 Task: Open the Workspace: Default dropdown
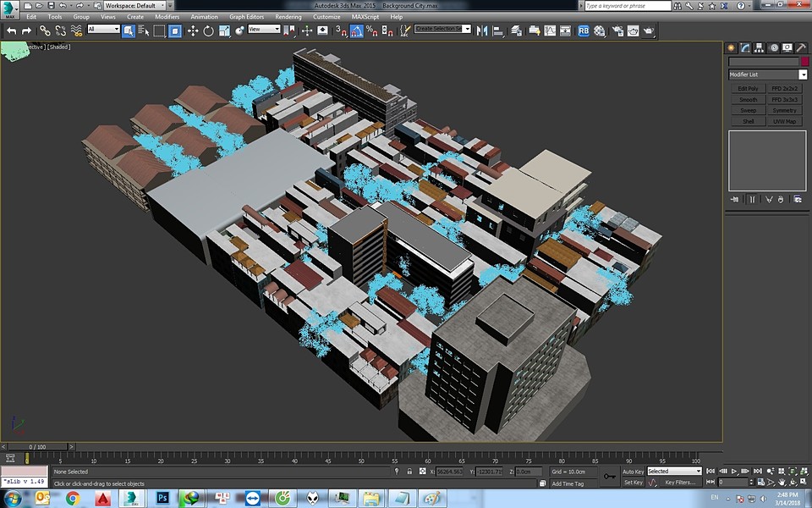coord(135,6)
